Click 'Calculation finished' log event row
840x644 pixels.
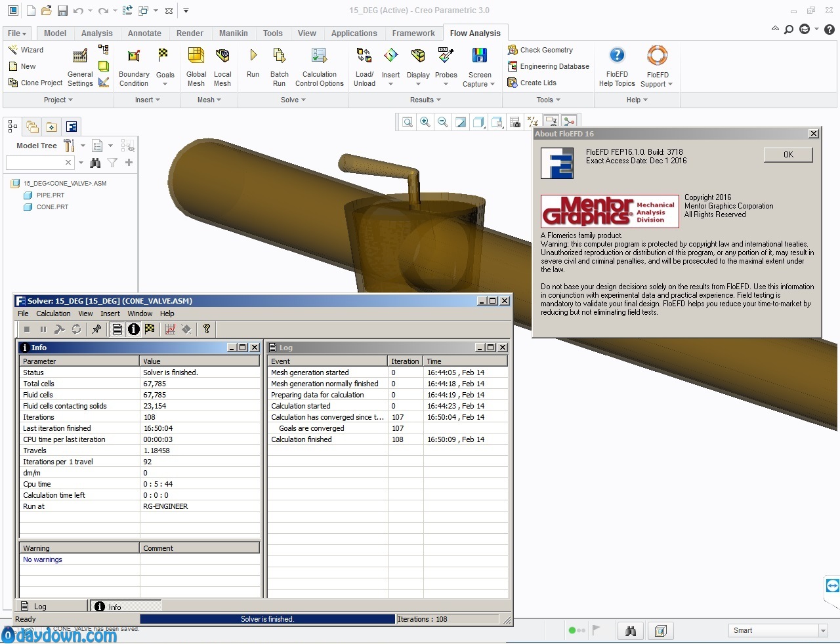coord(387,439)
